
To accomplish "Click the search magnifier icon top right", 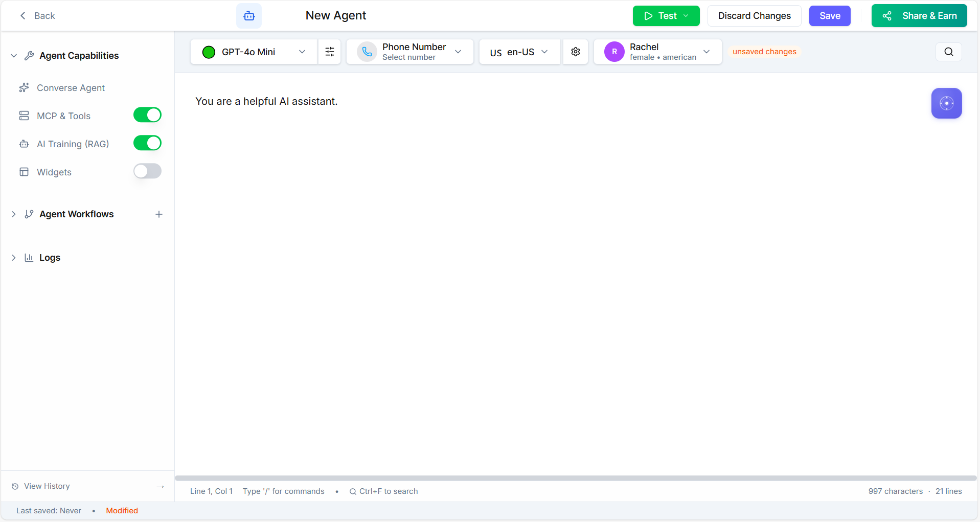I will (x=948, y=52).
